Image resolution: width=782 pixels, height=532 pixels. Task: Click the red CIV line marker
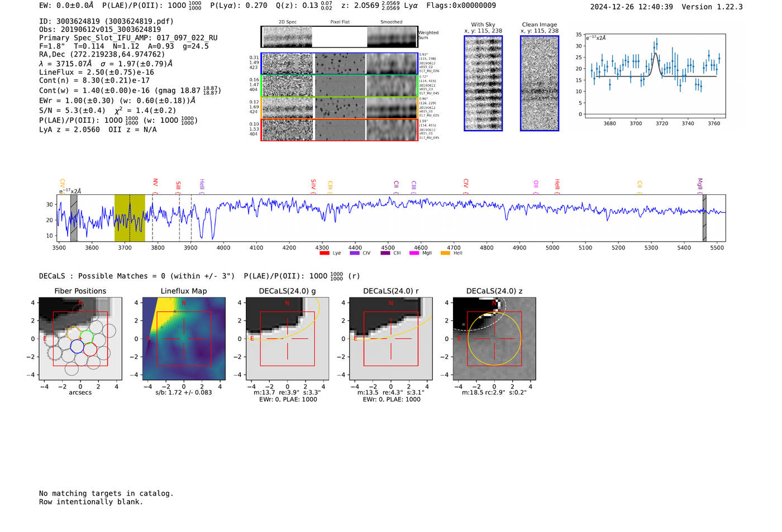(x=466, y=186)
